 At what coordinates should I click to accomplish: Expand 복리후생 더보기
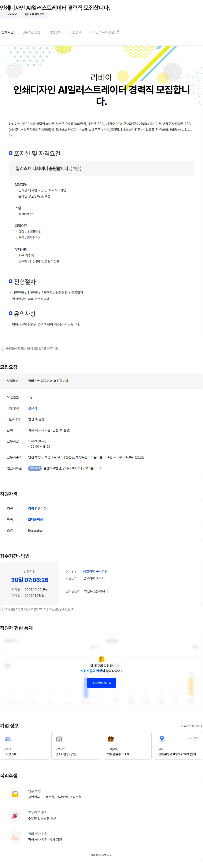pyautogui.click(x=101, y=855)
